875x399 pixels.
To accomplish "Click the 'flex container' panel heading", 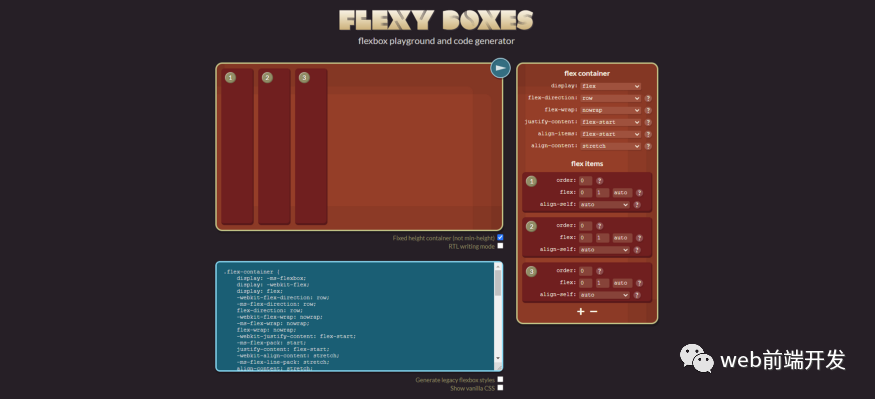I will [x=587, y=74].
